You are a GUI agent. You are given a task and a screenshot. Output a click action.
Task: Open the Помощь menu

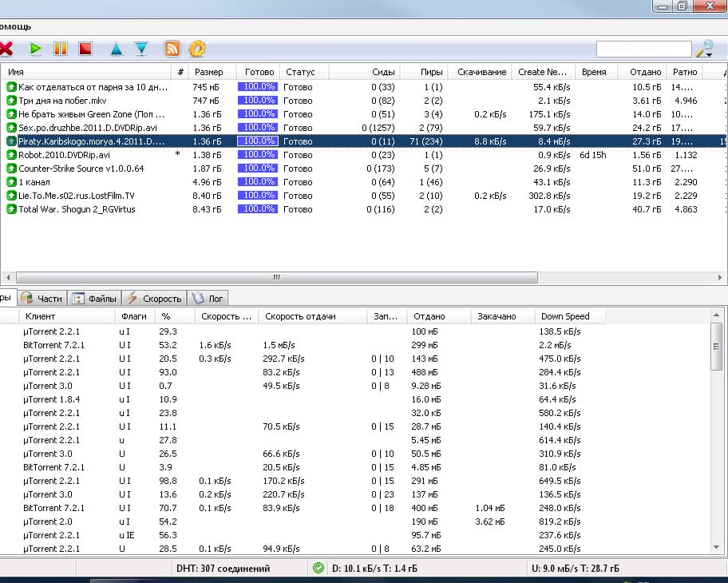pos(15,26)
